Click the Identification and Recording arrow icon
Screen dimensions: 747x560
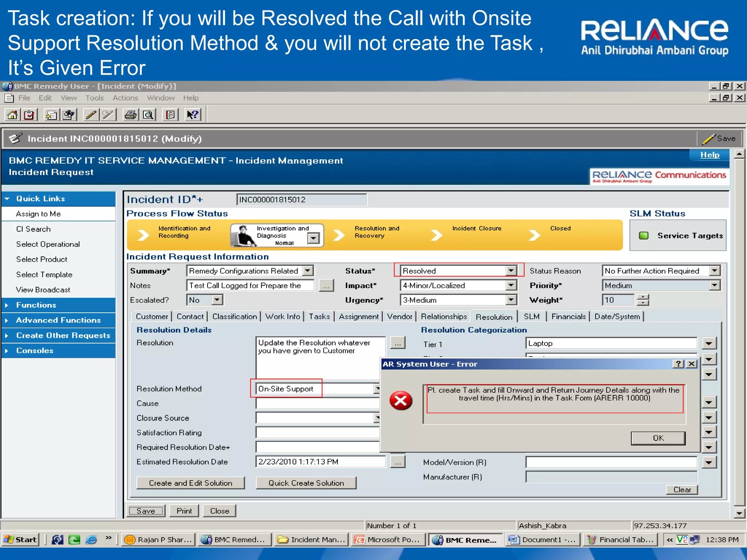[x=143, y=235]
